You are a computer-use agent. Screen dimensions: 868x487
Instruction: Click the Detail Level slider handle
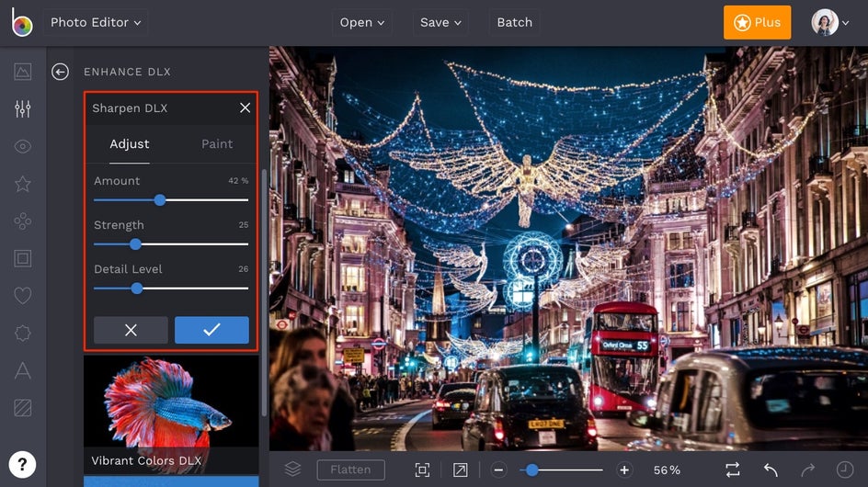137,288
